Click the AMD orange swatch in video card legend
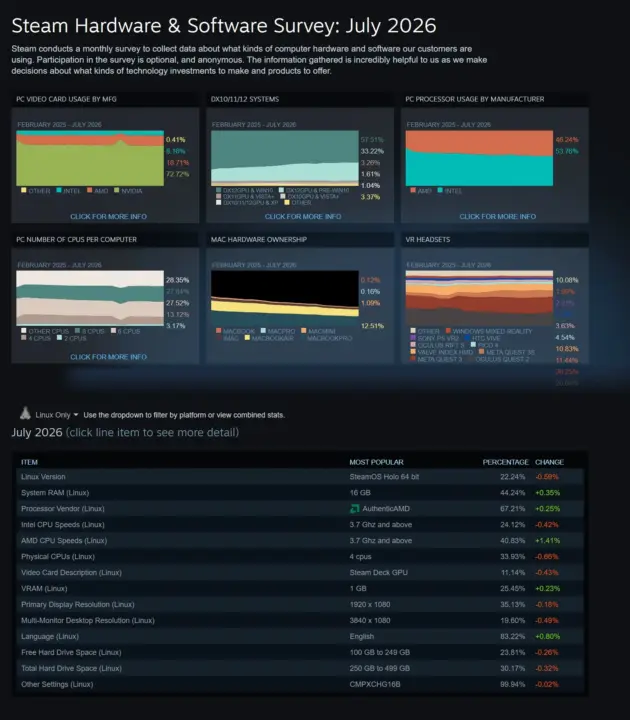 pos(90,190)
